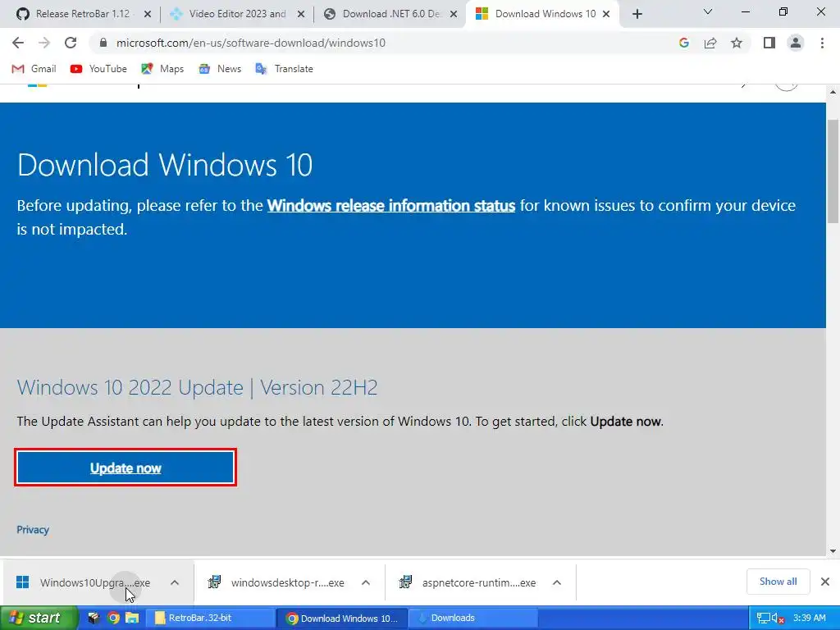Screen dimensions: 840x630
Task: Expand options for Windows10Upgrade download
Action: click(x=175, y=582)
